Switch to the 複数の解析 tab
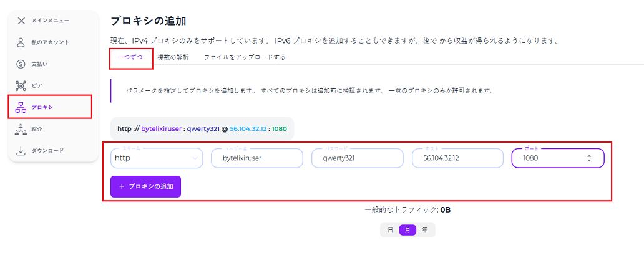The image size is (644, 258). click(173, 57)
